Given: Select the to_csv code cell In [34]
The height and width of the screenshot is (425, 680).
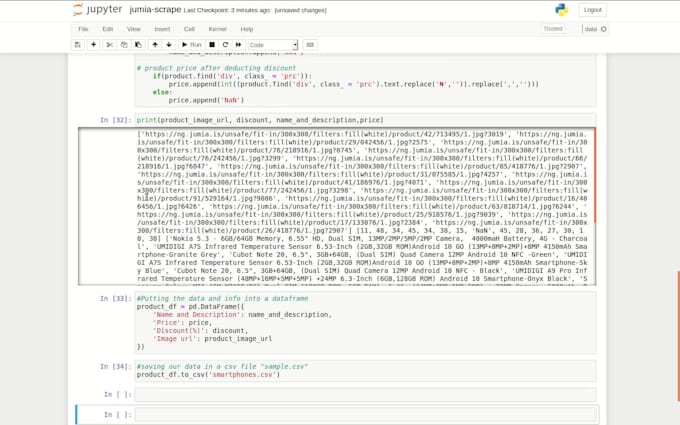Looking at the screenshot, I should pyautogui.click(x=365, y=370).
